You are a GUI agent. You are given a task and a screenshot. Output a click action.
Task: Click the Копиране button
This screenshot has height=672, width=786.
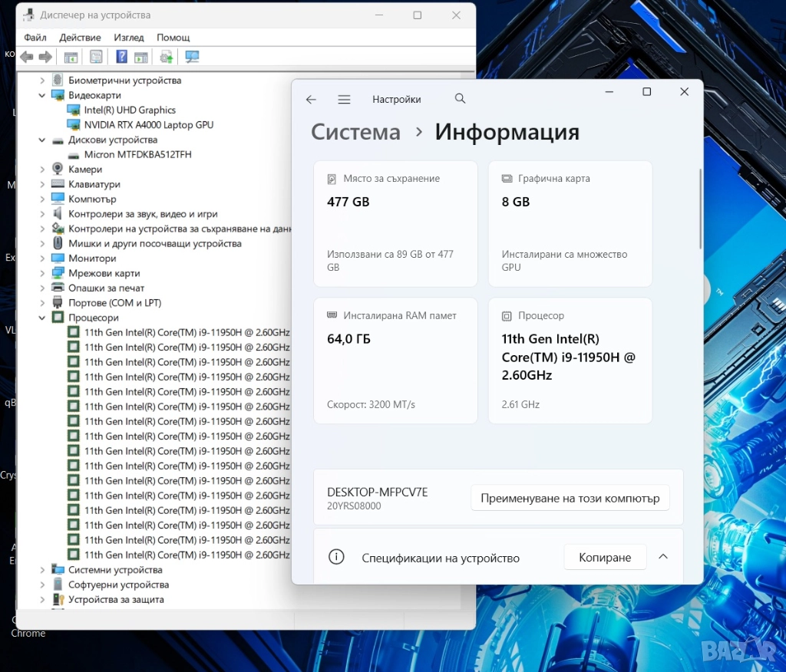[605, 558]
